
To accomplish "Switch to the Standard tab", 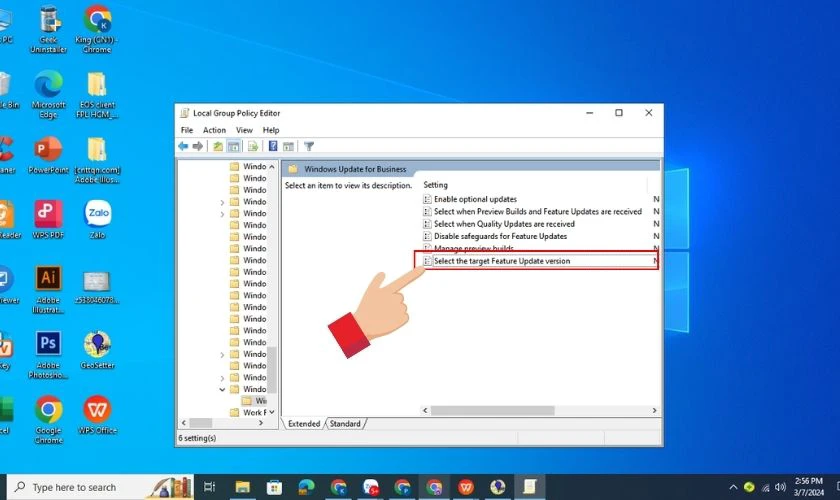I will pyautogui.click(x=345, y=423).
